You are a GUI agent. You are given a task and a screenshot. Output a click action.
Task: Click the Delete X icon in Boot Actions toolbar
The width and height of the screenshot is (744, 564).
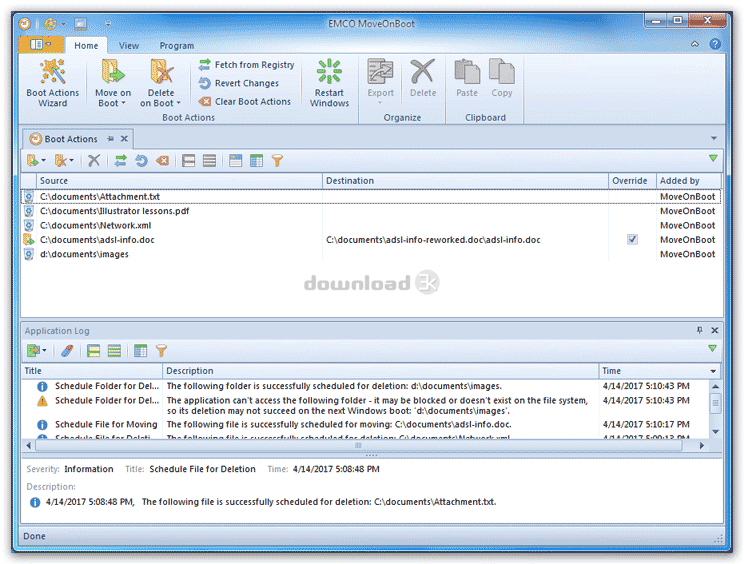[94, 161]
